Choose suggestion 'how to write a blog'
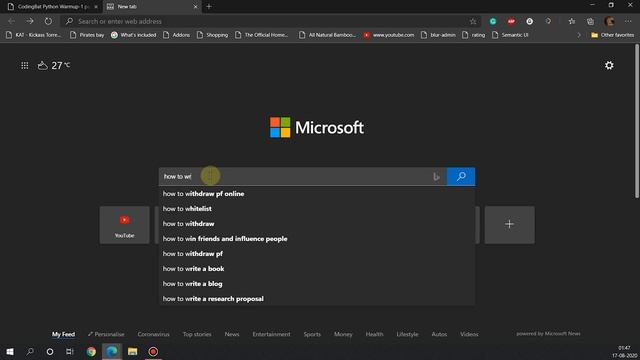The height and width of the screenshot is (360, 640). 317,284
